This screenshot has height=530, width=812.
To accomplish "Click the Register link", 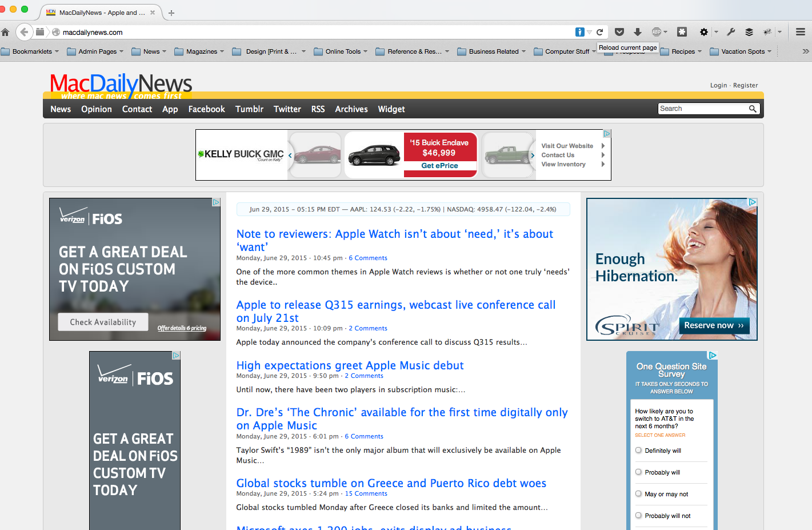I will pos(745,85).
